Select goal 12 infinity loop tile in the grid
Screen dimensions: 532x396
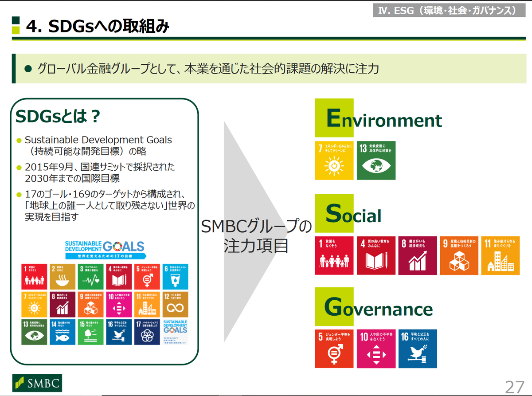175,304
